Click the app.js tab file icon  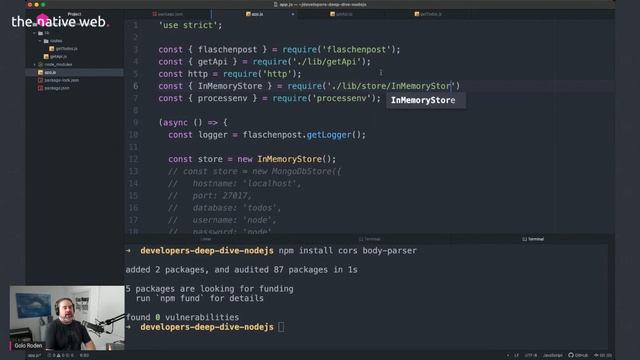point(248,14)
